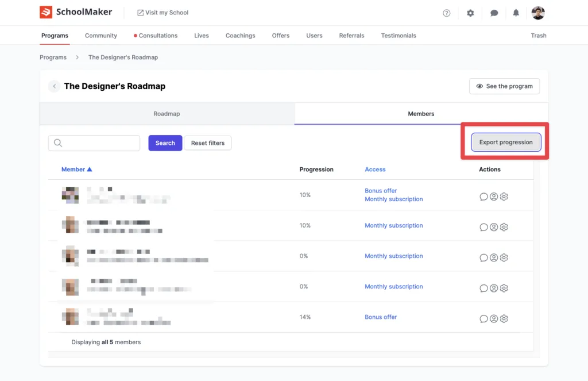
Task: Open the help question mark icon
Action: [x=446, y=13]
